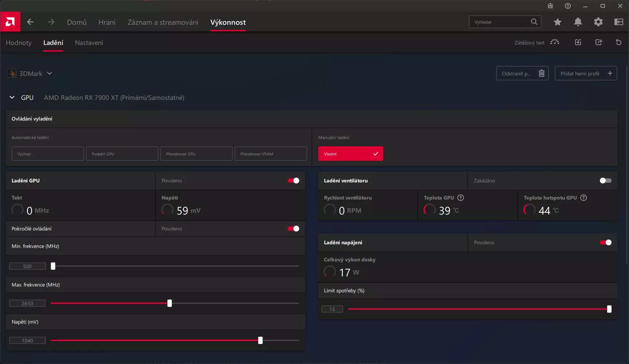Image resolution: width=629 pixels, height=364 pixels.
Task: Click the export profile share icon
Action: coord(598,42)
